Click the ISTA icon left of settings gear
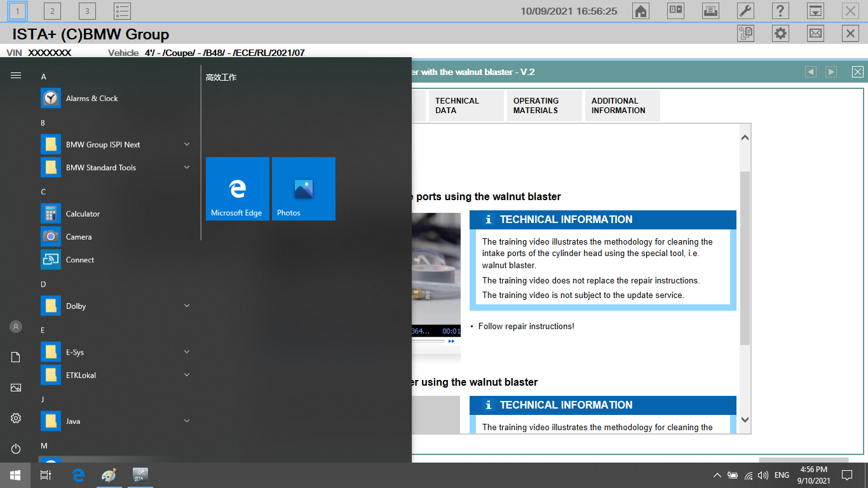 click(745, 33)
